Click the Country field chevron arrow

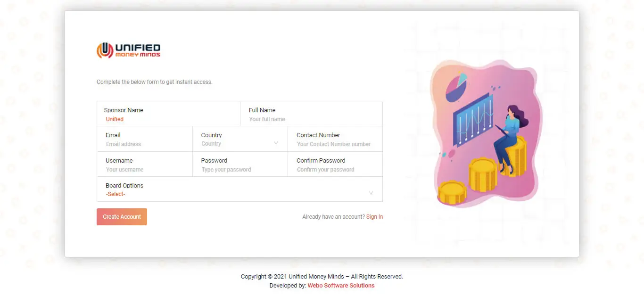tap(276, 143)
